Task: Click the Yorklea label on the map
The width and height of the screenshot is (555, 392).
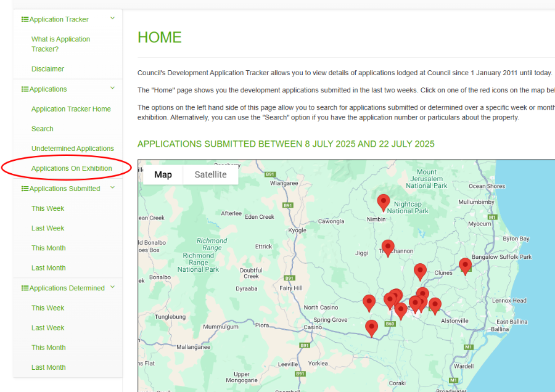Action: coord(318,364)
